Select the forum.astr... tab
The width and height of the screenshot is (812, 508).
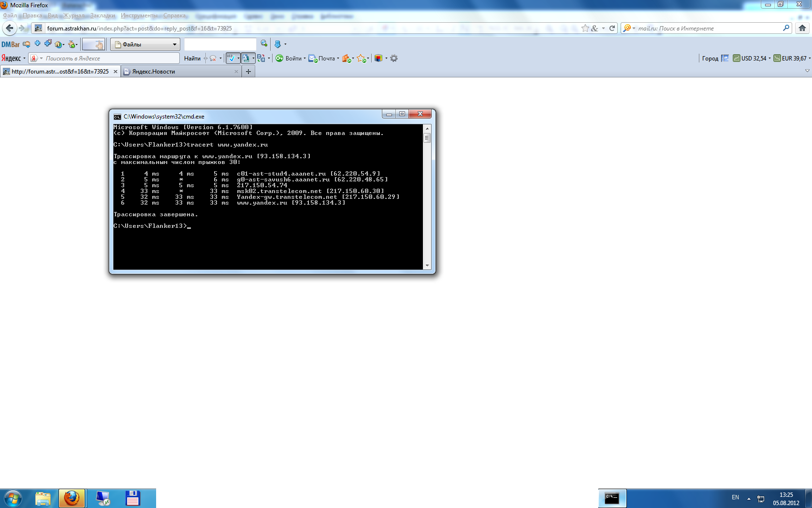click(60, 72)
